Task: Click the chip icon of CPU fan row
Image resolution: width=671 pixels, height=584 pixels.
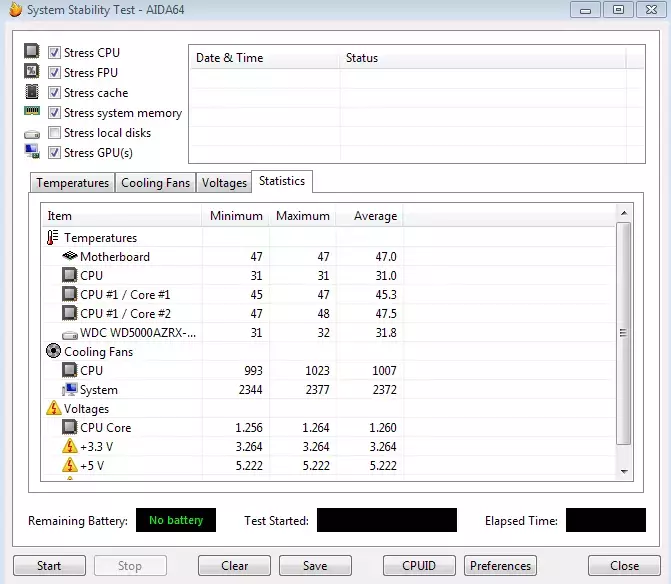Action: (x=69, y=370)
